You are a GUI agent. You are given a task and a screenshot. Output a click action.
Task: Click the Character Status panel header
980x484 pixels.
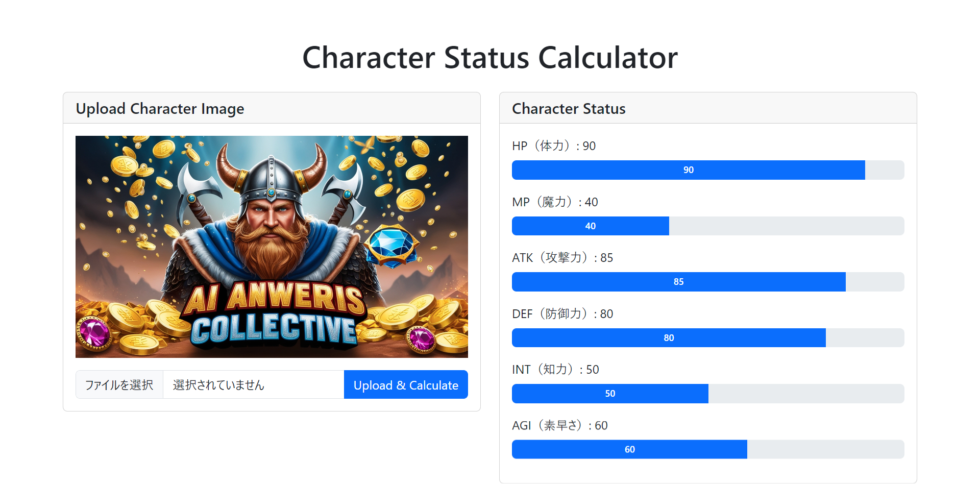[x=569, y=108]
